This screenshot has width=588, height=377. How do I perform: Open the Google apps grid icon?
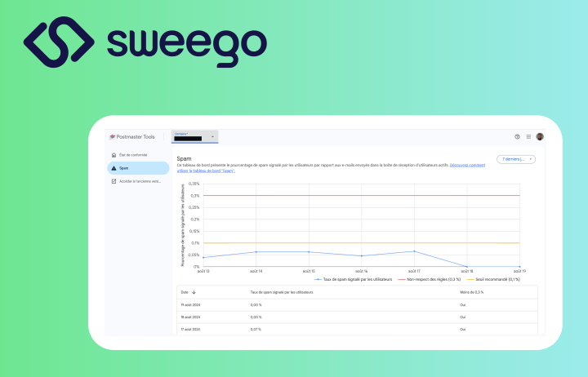(x=528, y=136)
